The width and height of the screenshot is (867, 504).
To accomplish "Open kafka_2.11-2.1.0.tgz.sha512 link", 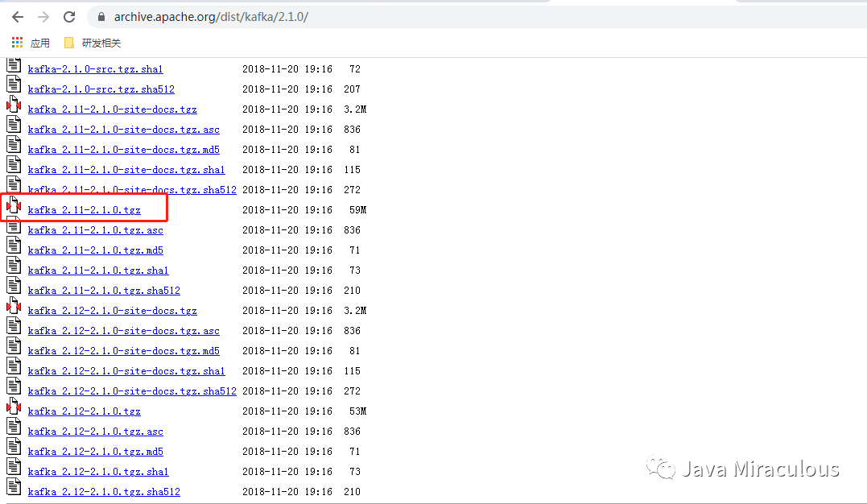I will point(104,291).
